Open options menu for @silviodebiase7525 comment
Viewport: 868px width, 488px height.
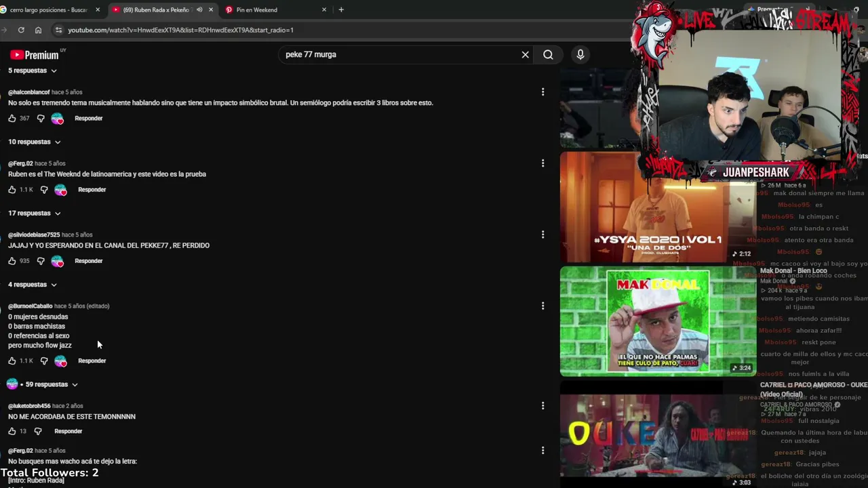[x=542, y=235]
